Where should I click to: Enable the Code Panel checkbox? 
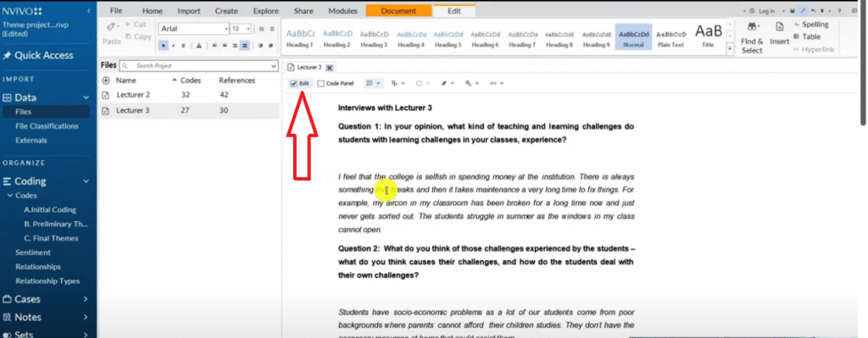point(321,84)
